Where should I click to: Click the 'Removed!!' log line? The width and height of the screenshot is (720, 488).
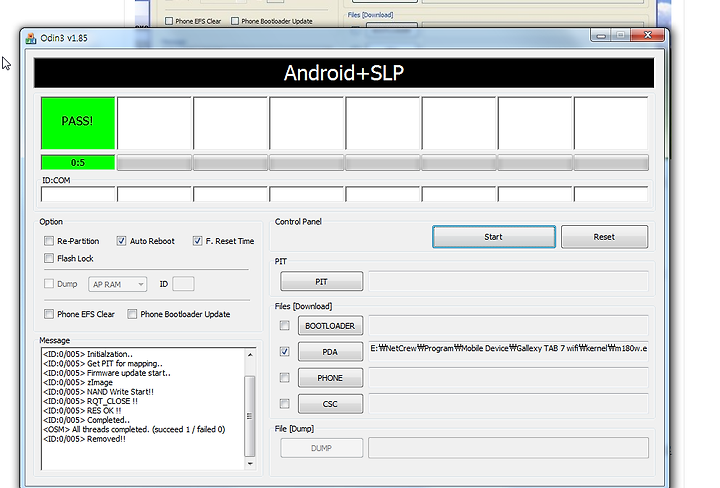[x=84, y=439]
